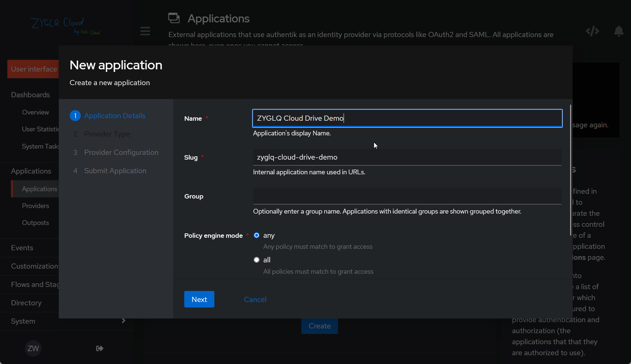Click 'Any policy must match to grant access'

point(318,247)
